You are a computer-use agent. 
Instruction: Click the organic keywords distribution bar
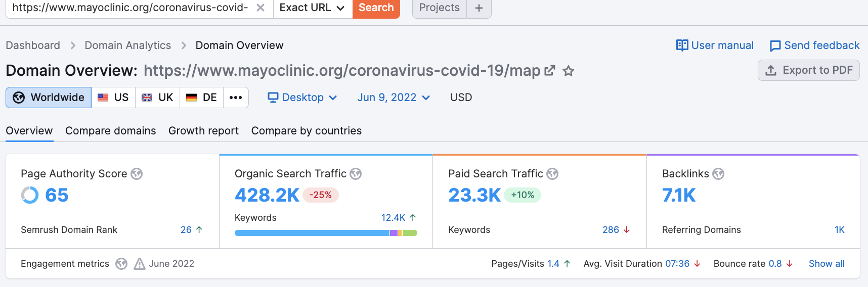pos(326,233)
